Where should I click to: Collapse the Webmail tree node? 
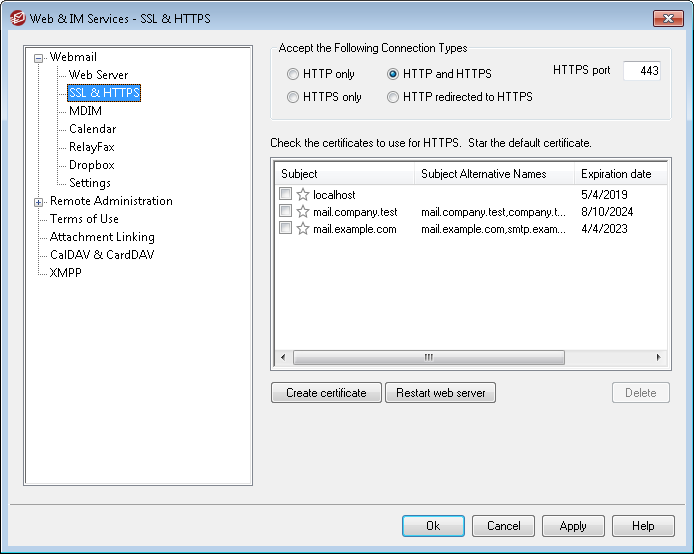tap(39, 58)
